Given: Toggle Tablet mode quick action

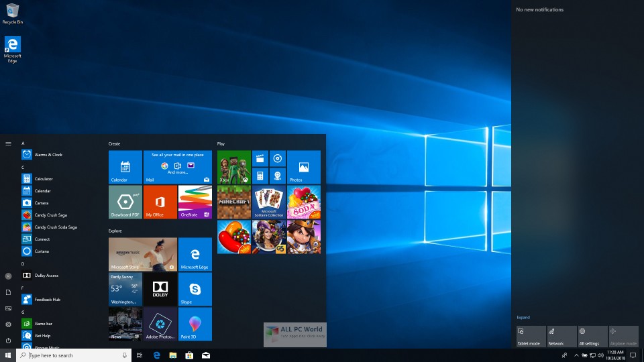Looking at the screenshot, I should tap(531, 336).
